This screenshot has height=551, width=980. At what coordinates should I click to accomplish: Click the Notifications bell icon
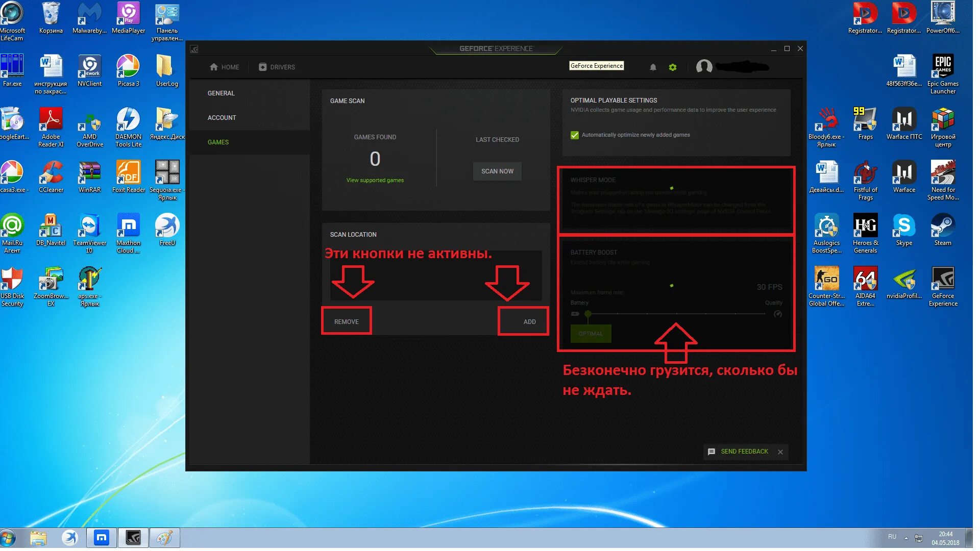651,67
